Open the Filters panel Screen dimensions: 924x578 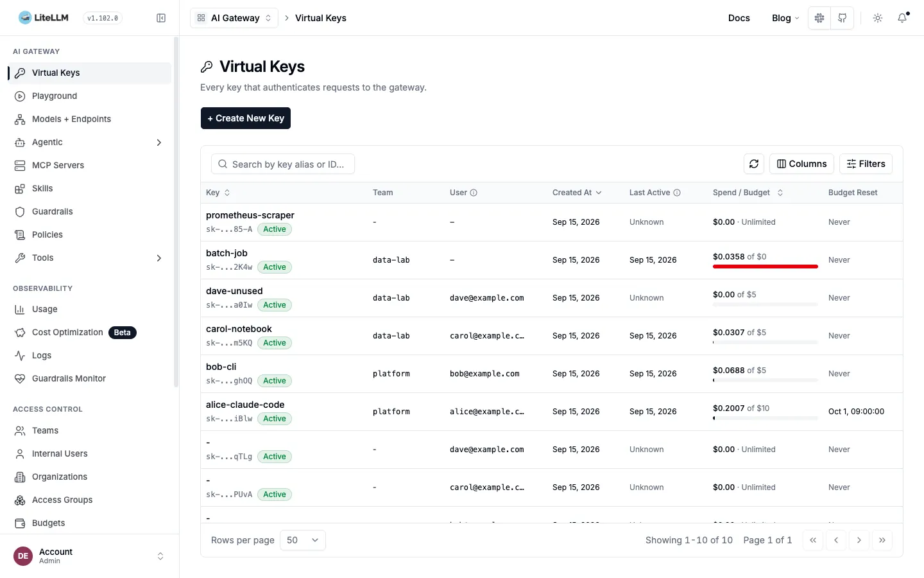866,164
